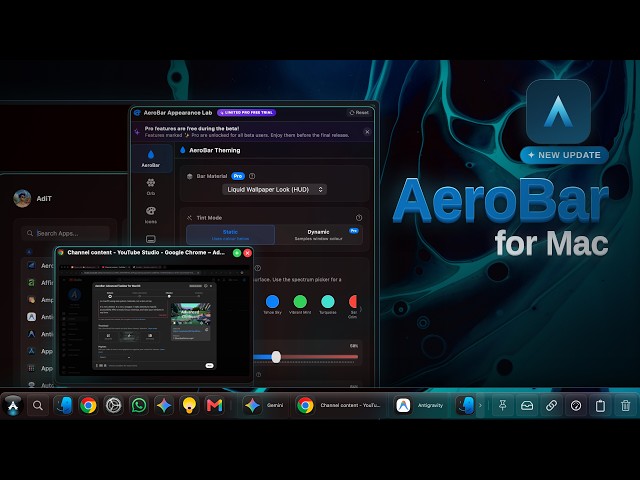Viewport: 640px width, 480px height.
Task: Click the large AeroBar app logo tile
Action: coord(558,111)
